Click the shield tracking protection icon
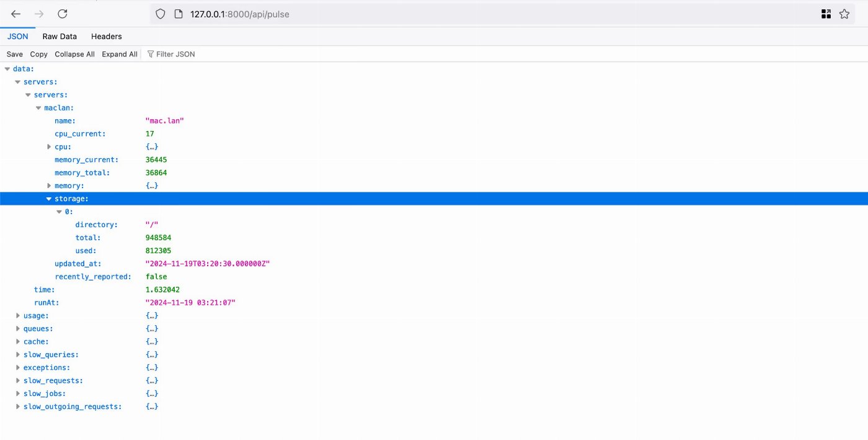This screenshot has width=868, height=440. pyautogui.click(x=160, y=14)
